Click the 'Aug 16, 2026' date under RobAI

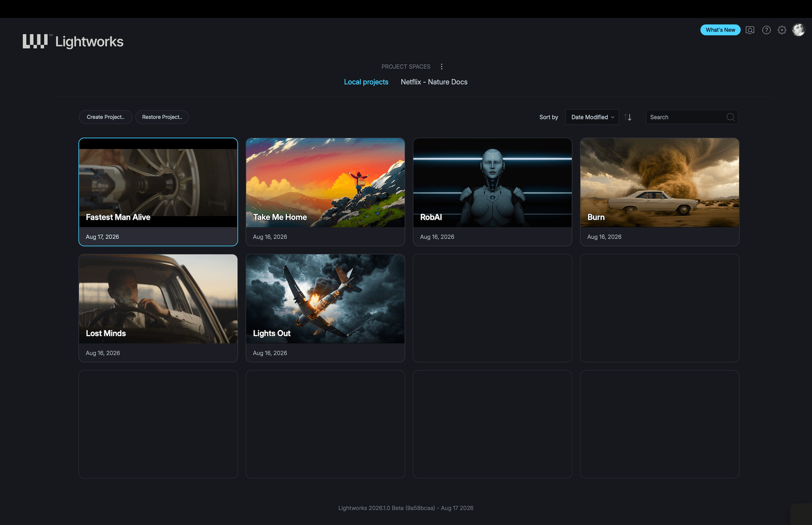coord(437,237)
